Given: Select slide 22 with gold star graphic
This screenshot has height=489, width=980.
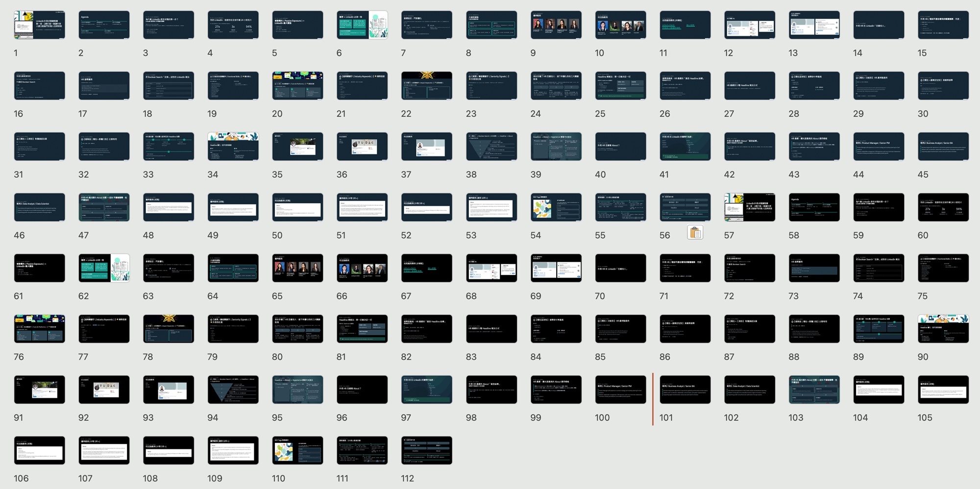Looking at the screenshot, I should point(426,86).
